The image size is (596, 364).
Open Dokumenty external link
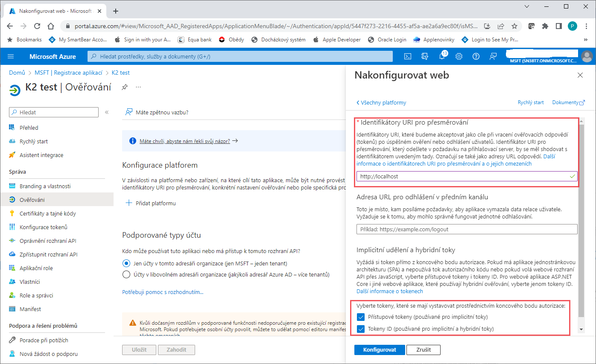pyautogui.click(x=569, y=102)
